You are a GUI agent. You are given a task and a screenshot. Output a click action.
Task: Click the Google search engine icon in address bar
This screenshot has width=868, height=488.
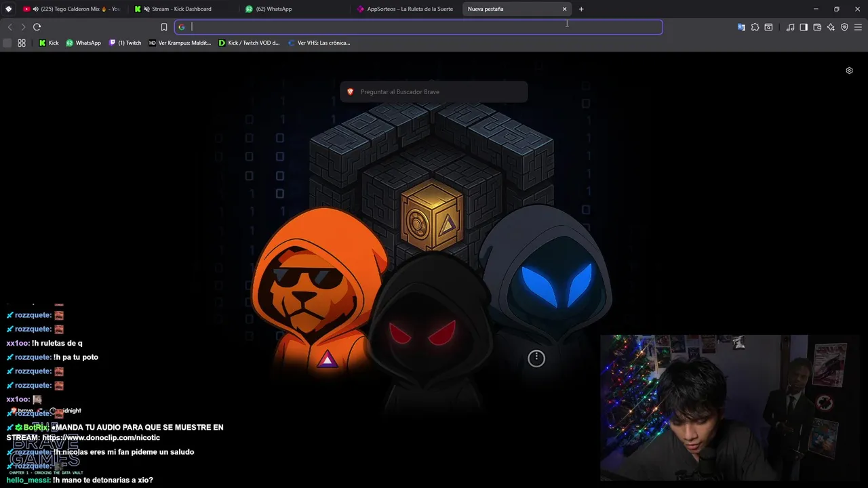pos(182,27)
